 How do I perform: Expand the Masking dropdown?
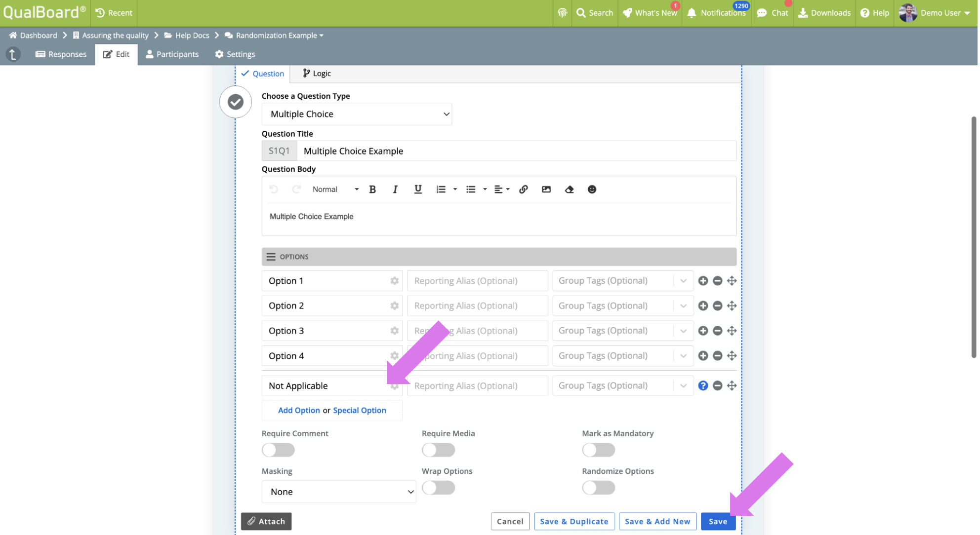(x=339, y=493)
